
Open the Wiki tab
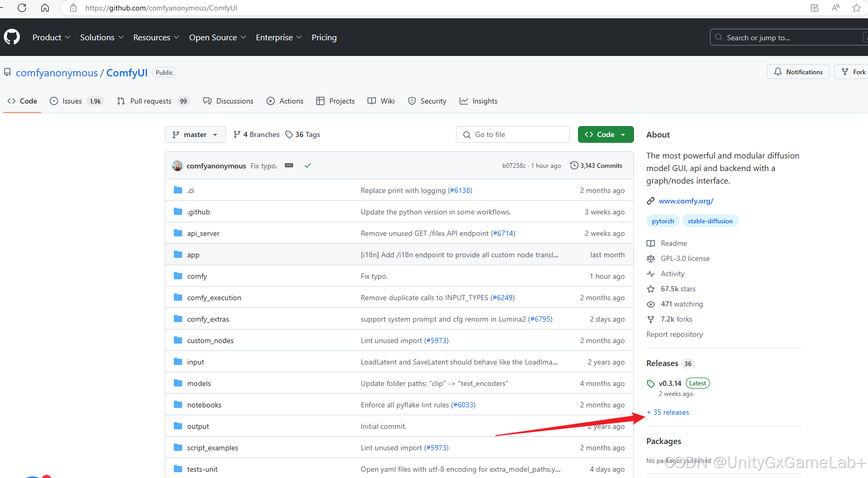point(381,101)
